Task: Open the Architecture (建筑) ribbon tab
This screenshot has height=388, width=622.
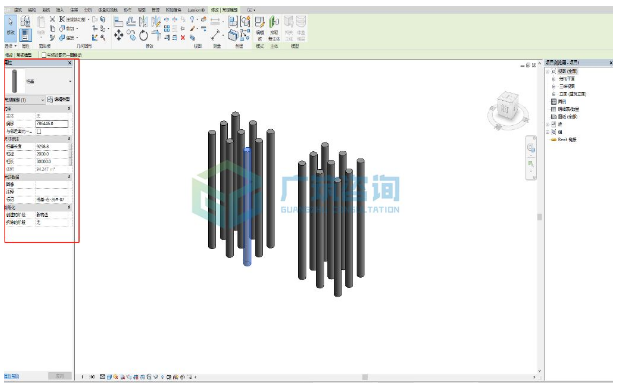Action: (18, 10)
